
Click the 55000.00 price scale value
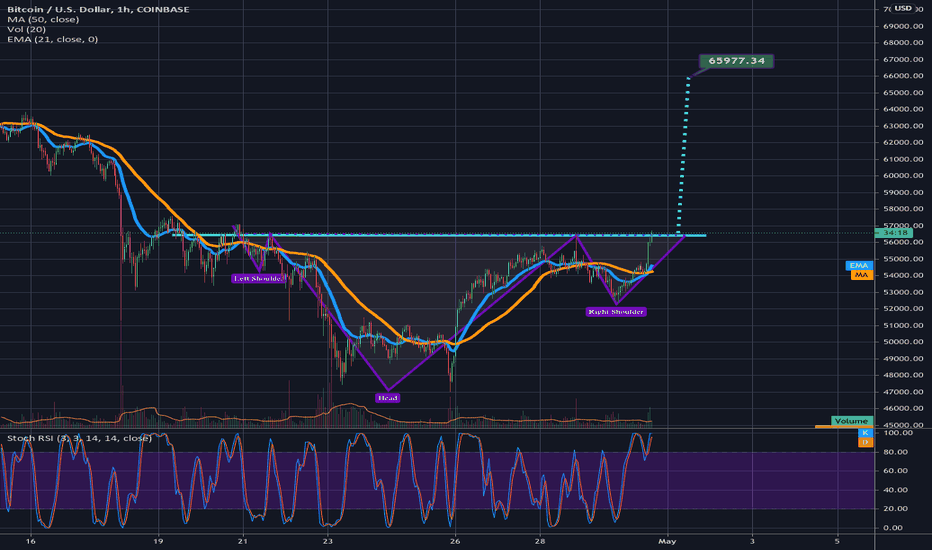[x=903, y=259]
